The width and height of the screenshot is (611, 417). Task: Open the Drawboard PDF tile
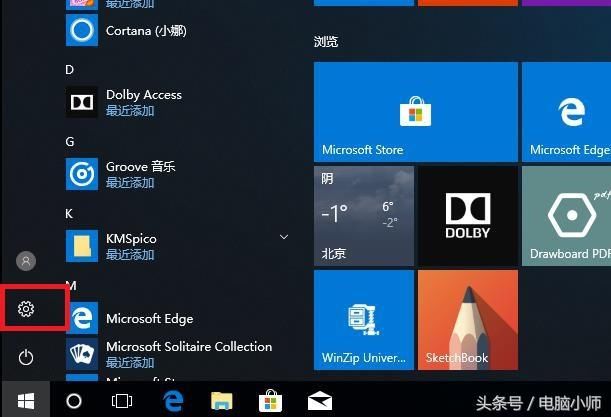click(x=567, y=216)
